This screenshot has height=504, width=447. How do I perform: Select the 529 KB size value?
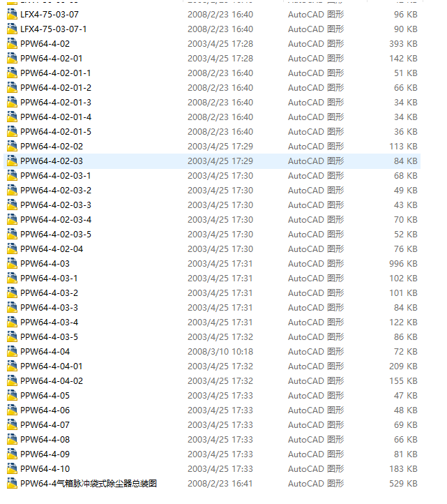point(403,484)
